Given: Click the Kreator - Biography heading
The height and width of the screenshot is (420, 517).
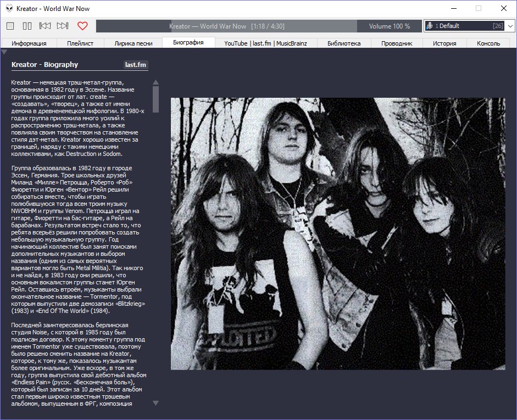Looking at the screenshot, I should coord(45,65).
